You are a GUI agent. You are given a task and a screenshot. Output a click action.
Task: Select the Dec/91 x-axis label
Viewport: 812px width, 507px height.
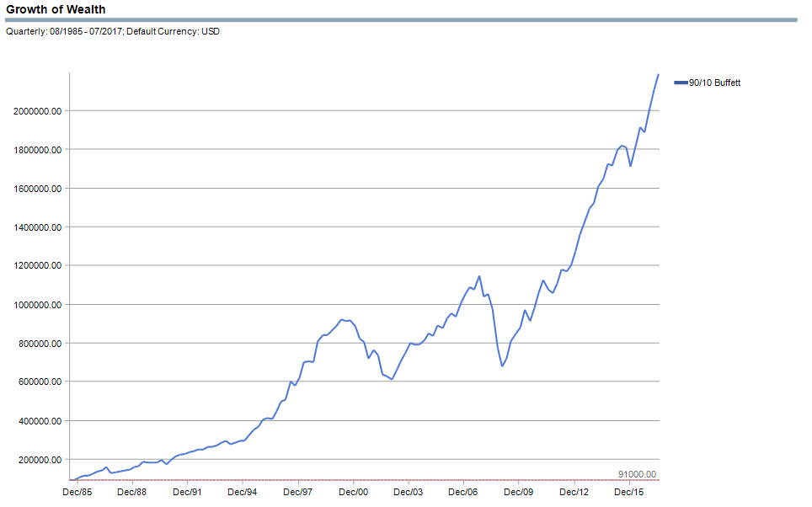pos(187,492)
